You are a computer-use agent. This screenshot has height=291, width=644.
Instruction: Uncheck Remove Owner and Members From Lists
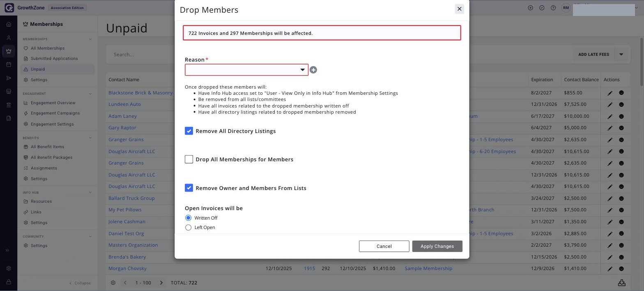tap(189, 188)
